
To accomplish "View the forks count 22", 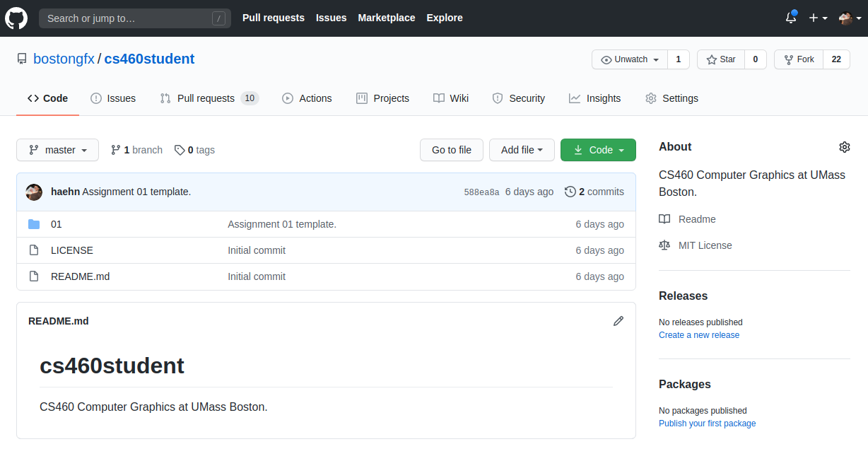I will 836,59.
